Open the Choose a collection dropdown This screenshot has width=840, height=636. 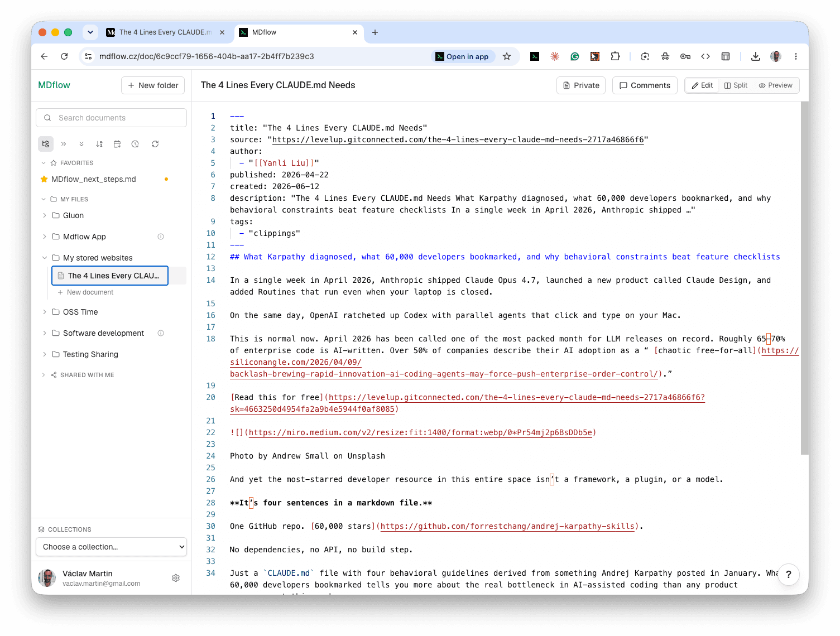[x=111, y=547]
